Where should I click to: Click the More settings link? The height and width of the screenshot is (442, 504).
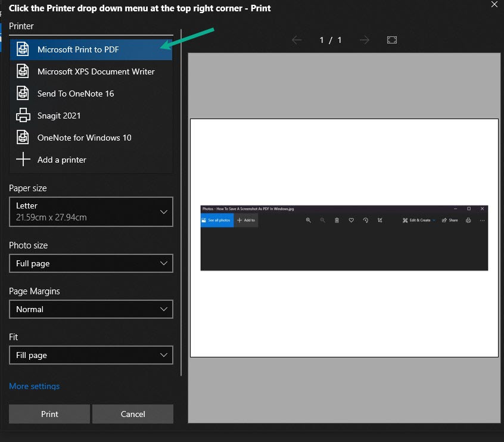click(34, 386)
